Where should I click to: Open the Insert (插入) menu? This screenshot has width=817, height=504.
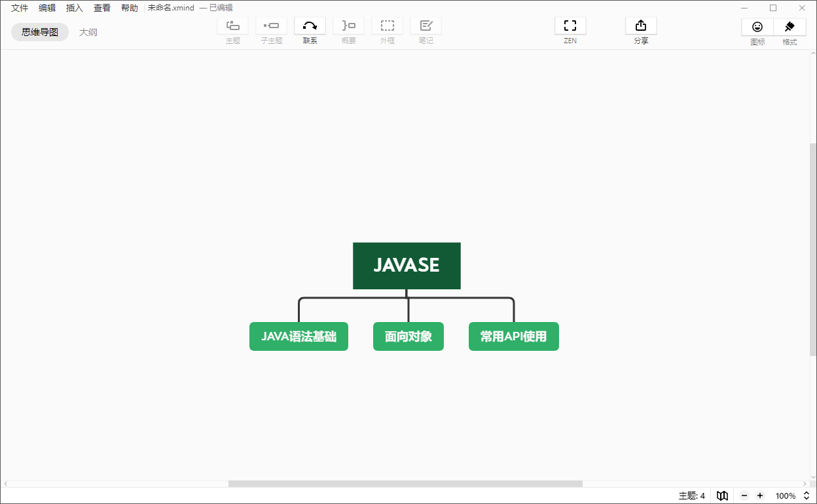click(75, 8)
